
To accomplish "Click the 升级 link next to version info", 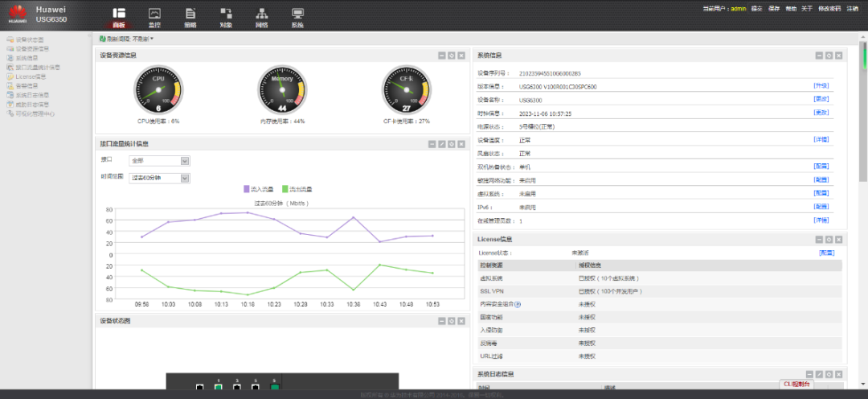I will pyautogui.click(x=821, y=85).
